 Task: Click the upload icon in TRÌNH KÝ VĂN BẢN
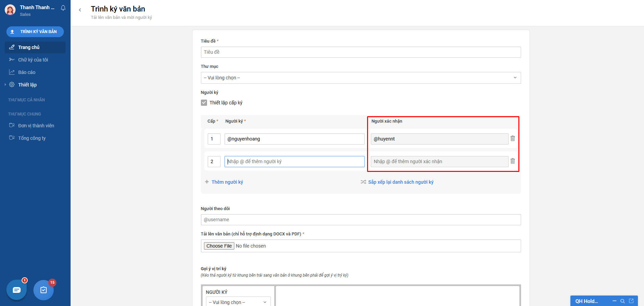(x=12, y=32)
